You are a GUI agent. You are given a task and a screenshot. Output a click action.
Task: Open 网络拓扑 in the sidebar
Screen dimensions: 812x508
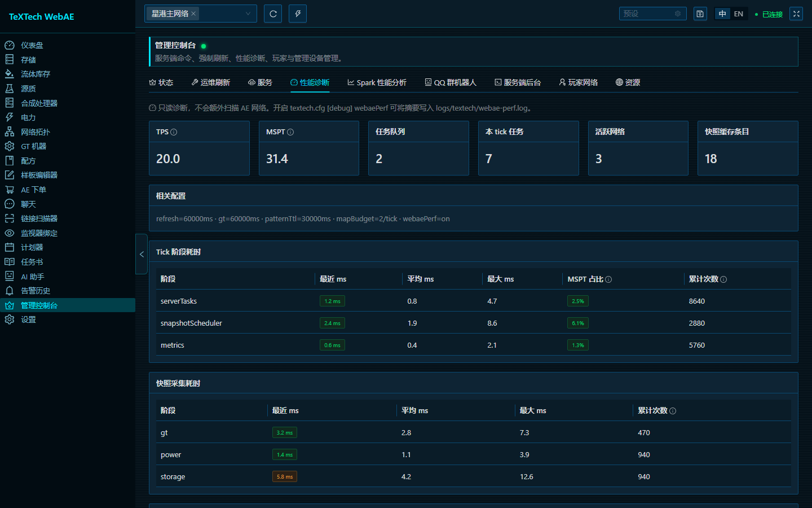click(68, 132)
